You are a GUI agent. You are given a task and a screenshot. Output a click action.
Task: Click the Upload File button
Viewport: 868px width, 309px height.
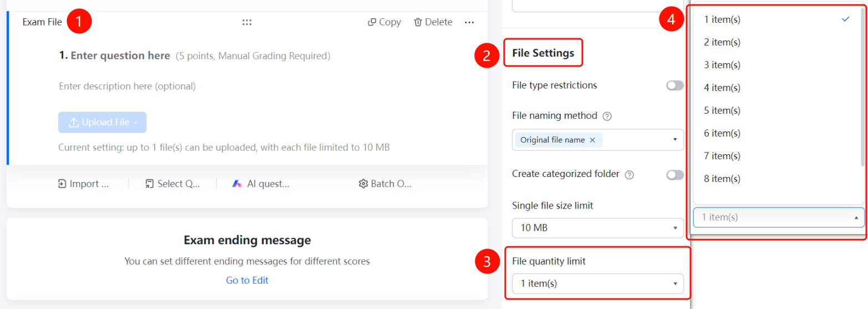102,122
